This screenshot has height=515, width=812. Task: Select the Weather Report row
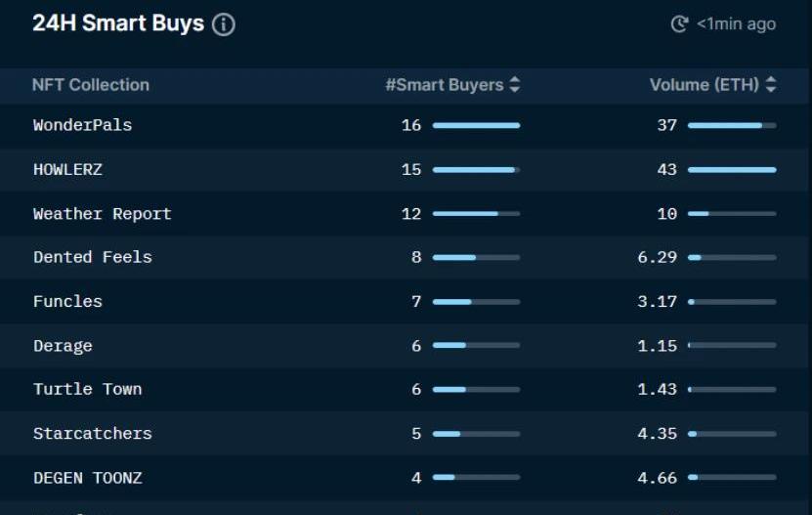click(x=406, y=214)
